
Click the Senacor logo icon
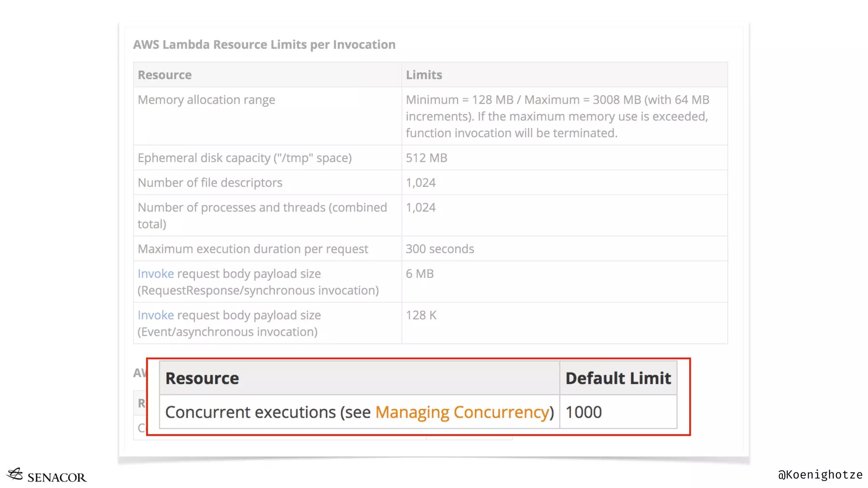point(15,474)
